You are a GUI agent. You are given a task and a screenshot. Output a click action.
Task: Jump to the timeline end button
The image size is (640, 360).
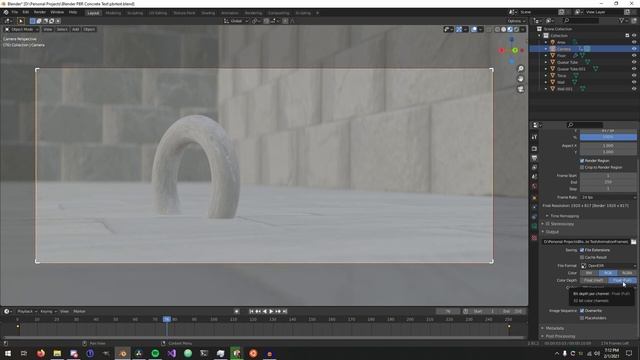point(285,311)
